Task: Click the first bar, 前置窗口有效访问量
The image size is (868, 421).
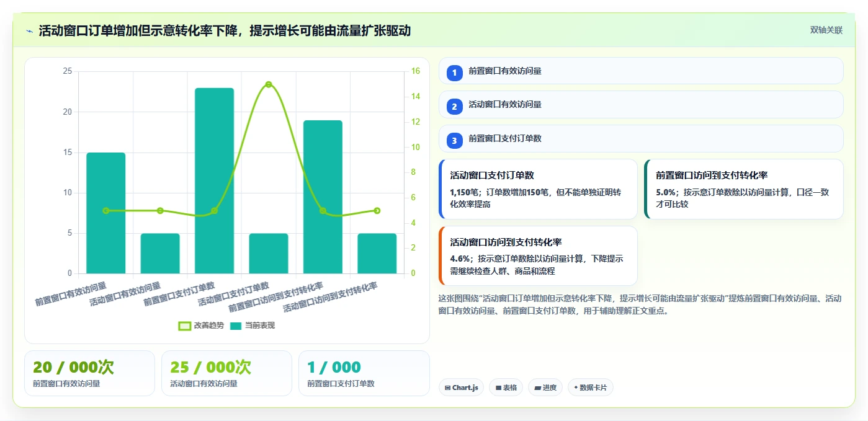Action: [x=105, y=213]
